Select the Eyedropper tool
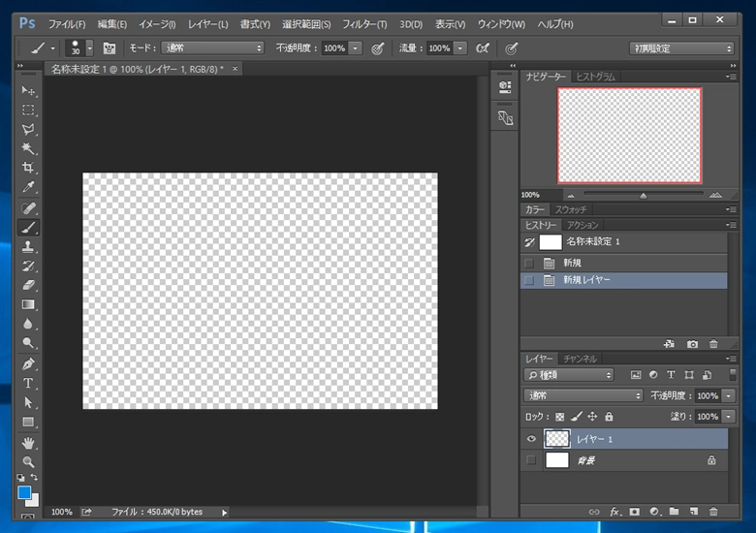The image size is (756, 533). 28,187
